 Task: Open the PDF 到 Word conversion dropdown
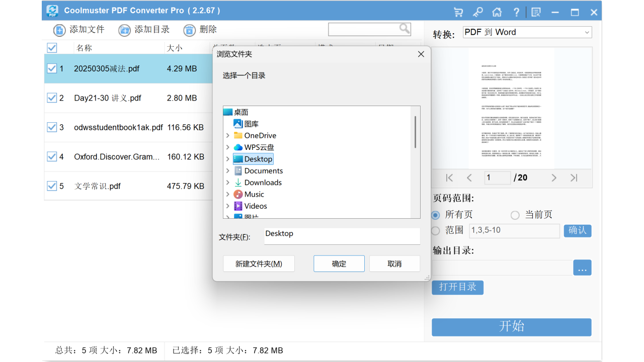(x=527, y=32)
